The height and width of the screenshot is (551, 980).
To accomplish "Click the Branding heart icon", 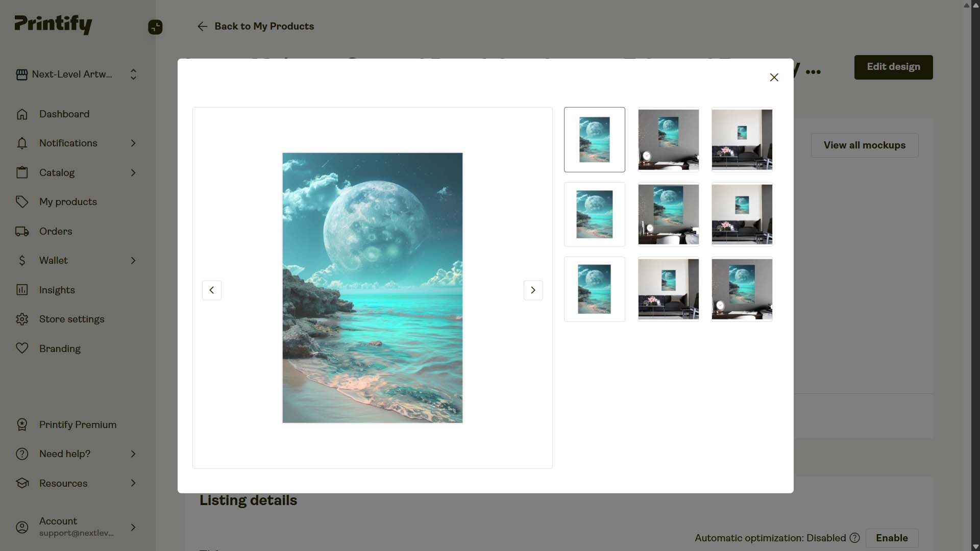I will [x=22, y=348].
